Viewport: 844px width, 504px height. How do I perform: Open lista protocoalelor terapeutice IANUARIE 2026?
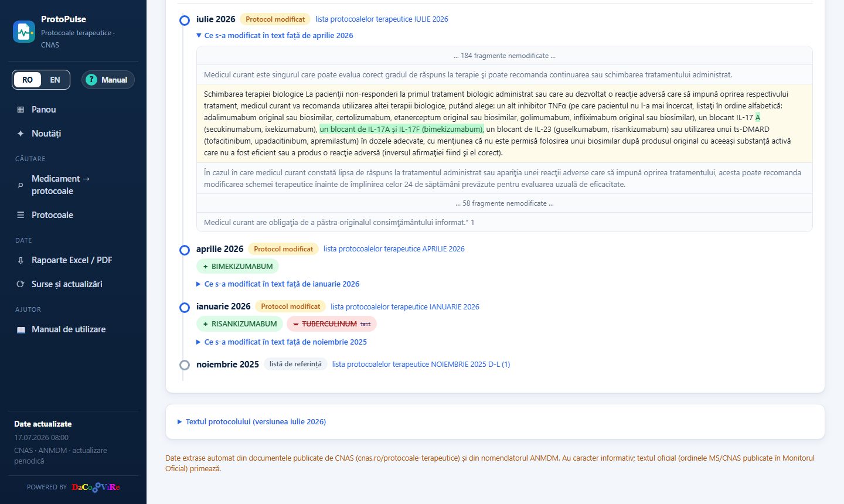[405, 307]
